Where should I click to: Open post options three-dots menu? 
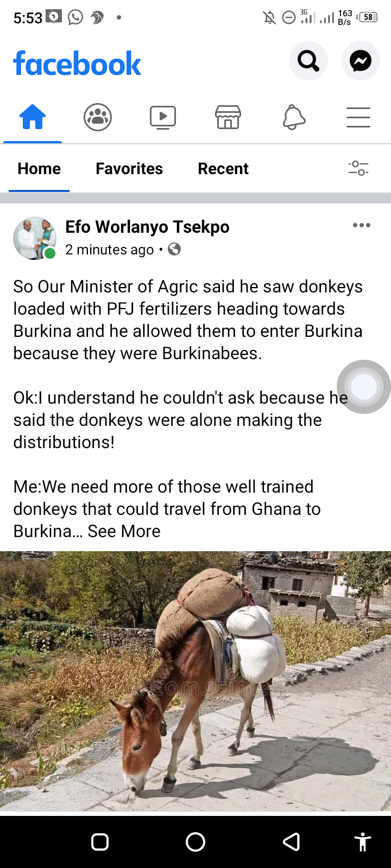tap(362, 225)
